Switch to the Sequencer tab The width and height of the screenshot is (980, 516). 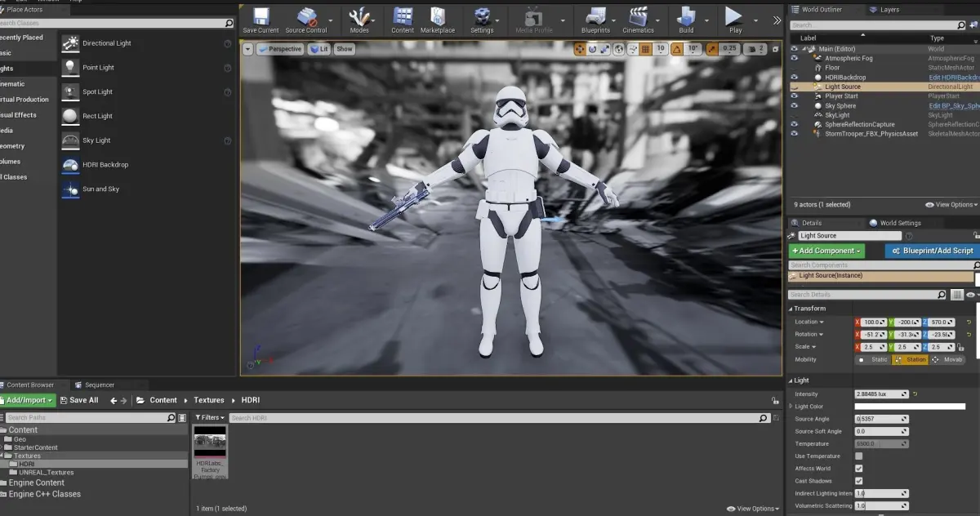click(99, 385)
